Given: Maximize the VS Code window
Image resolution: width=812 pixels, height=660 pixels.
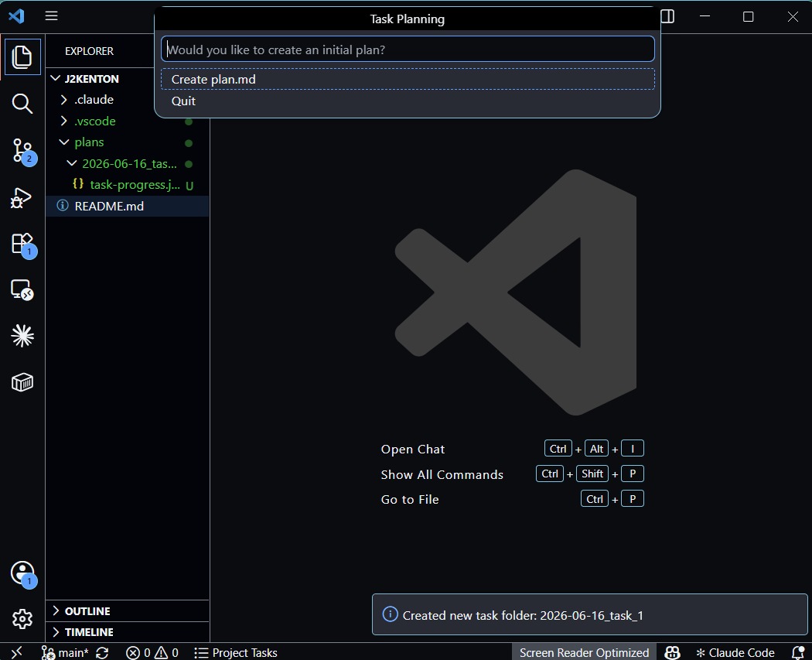Looking at the screenshot, I should point(749,16).
